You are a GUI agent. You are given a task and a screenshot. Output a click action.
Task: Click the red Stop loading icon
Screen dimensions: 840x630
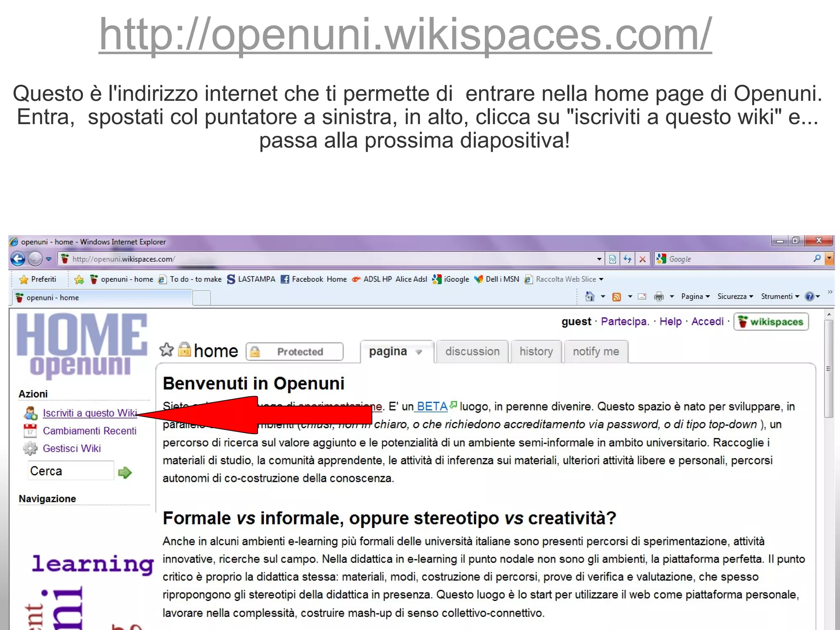[643, 259]
